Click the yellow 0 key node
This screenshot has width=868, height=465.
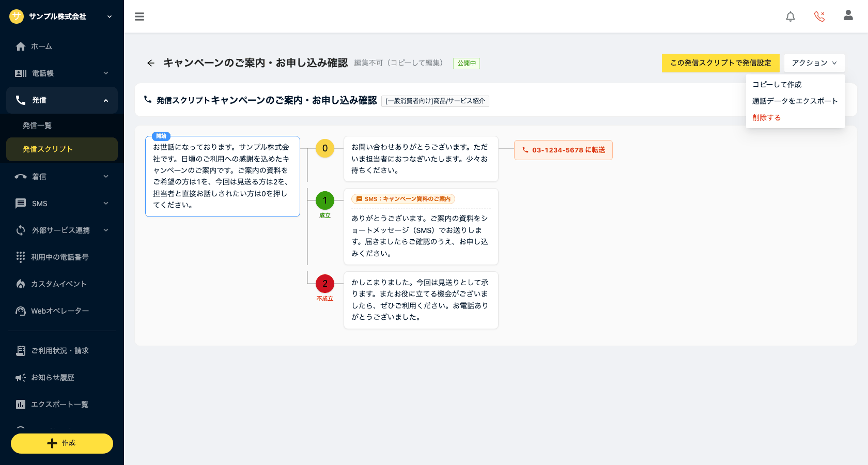coord(325,148)
